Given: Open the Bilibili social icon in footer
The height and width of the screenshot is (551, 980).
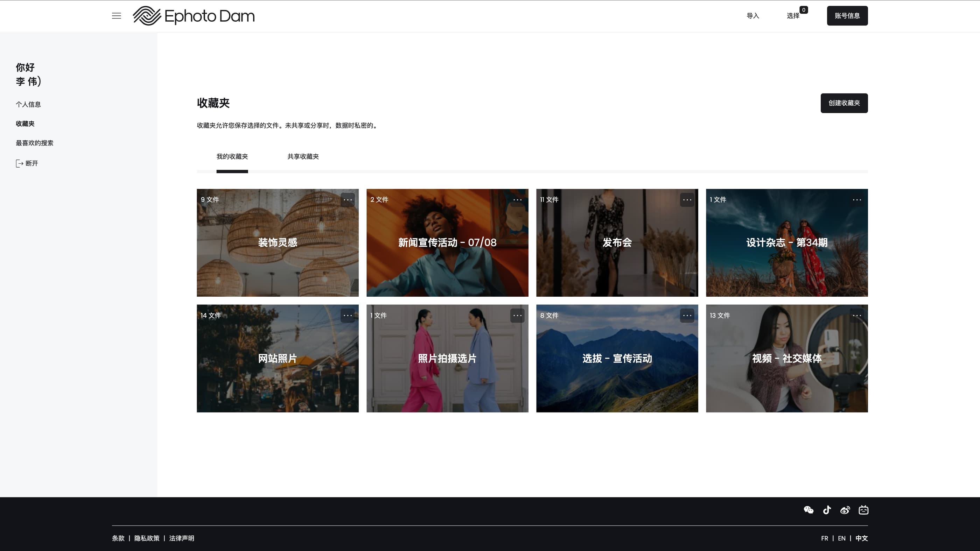Looking at the screenshot, I should (x=863, y=510).
